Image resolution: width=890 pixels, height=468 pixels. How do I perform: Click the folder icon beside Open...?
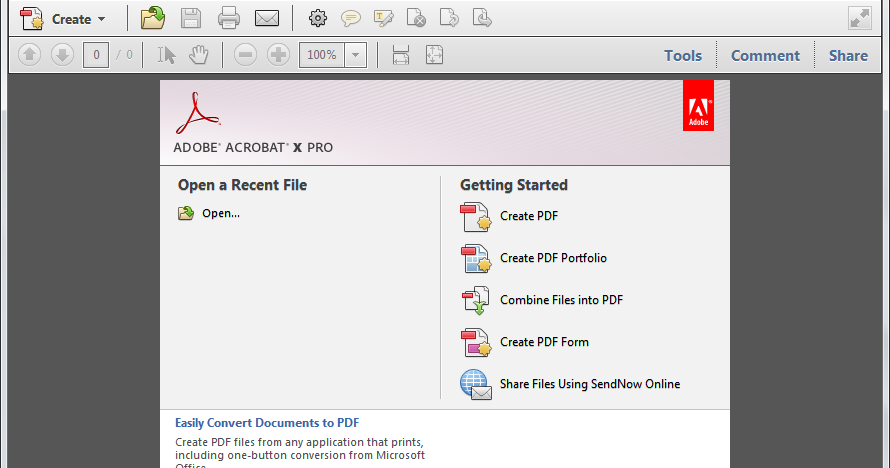[x=186, y=213]
